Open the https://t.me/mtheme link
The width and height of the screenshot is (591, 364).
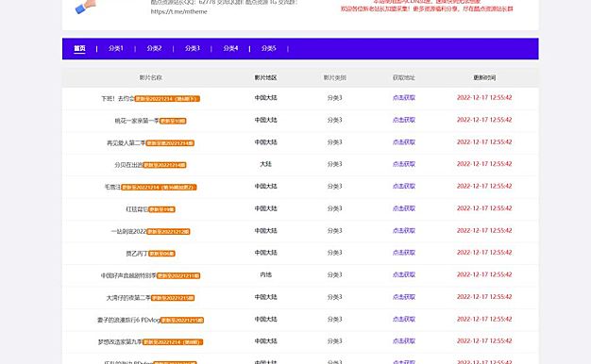tap(179, 11)
